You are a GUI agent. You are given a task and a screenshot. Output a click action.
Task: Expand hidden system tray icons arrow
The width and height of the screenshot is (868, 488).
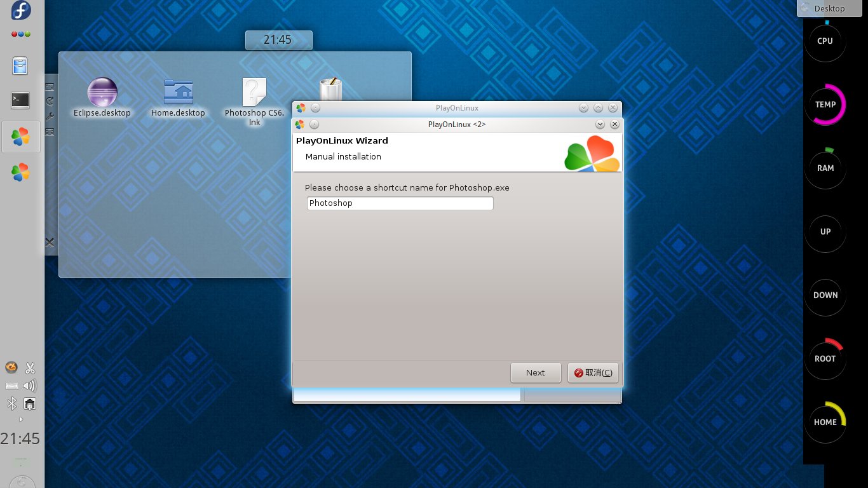point(20,419)
